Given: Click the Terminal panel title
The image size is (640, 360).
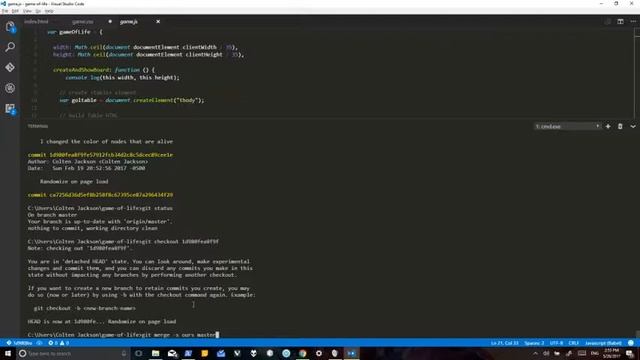Looking at the screenshot, I should 38,126.
